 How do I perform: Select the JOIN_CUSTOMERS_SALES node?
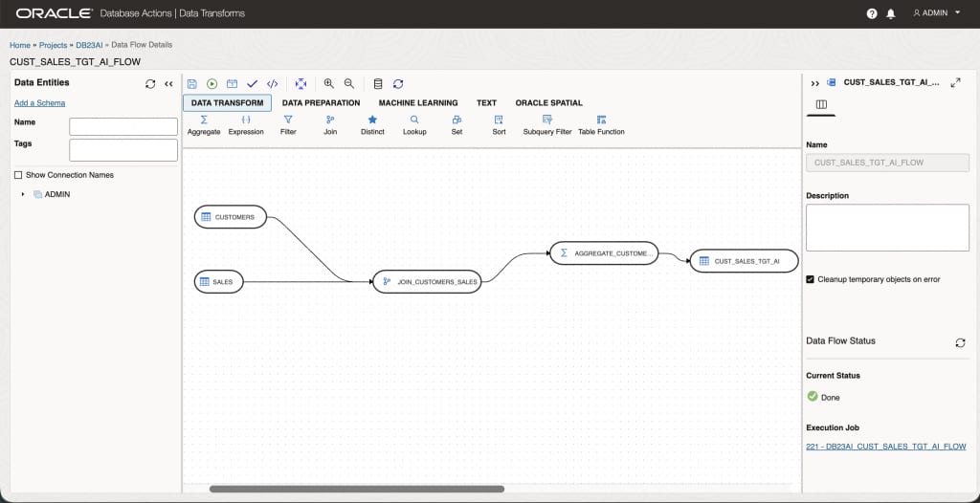(x=428, y=282)
